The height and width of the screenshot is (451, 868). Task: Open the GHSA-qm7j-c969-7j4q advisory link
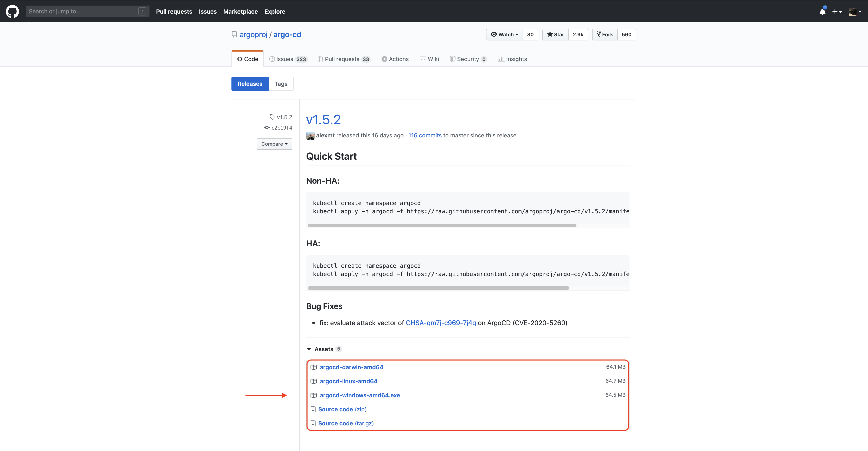(x=441, y=323)
